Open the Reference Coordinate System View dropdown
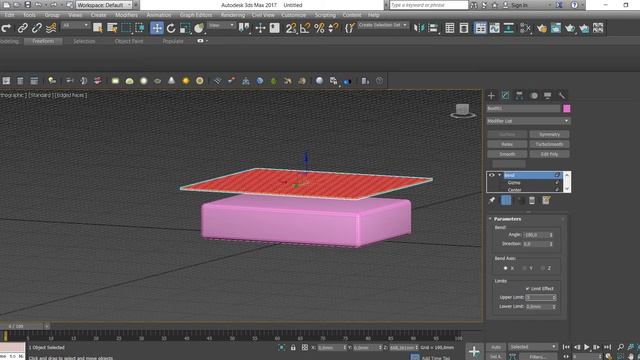The height and width of the screenshot is (360, 640). (x=221, y=26)
